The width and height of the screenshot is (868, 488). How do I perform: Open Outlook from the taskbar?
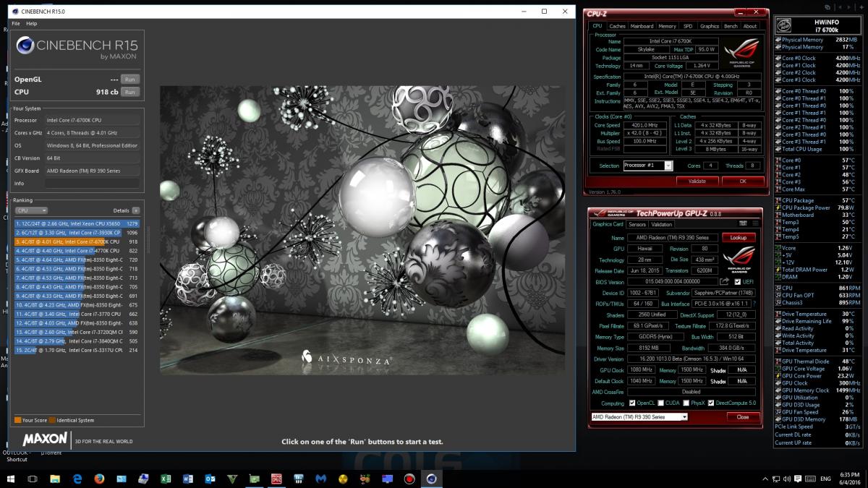[x=210, y=479]
